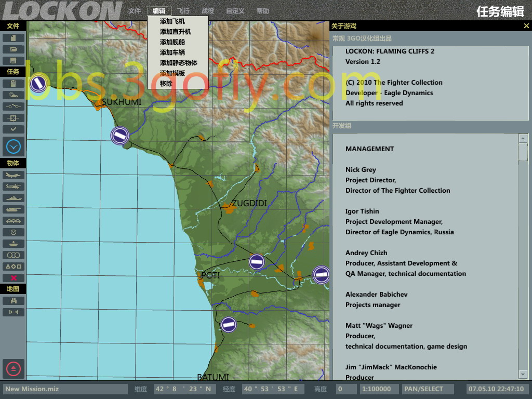Choose 添加模板 from the edit menu

178,73
